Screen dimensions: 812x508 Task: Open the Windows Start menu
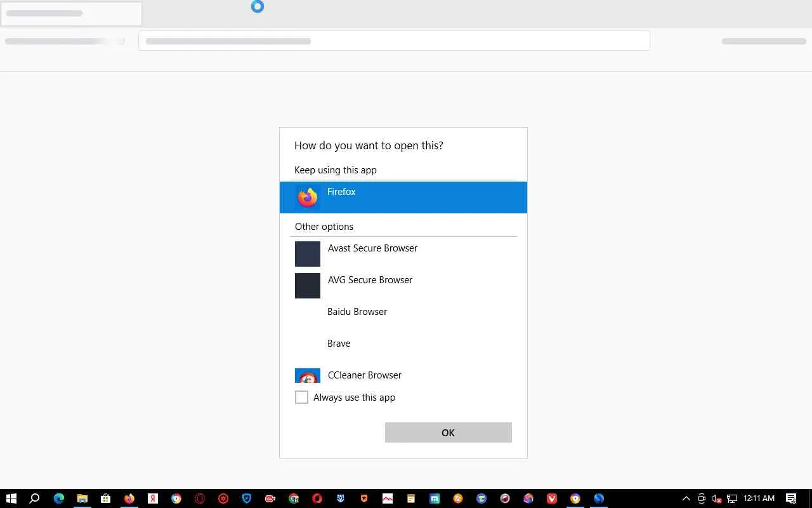tap(11, 498)
